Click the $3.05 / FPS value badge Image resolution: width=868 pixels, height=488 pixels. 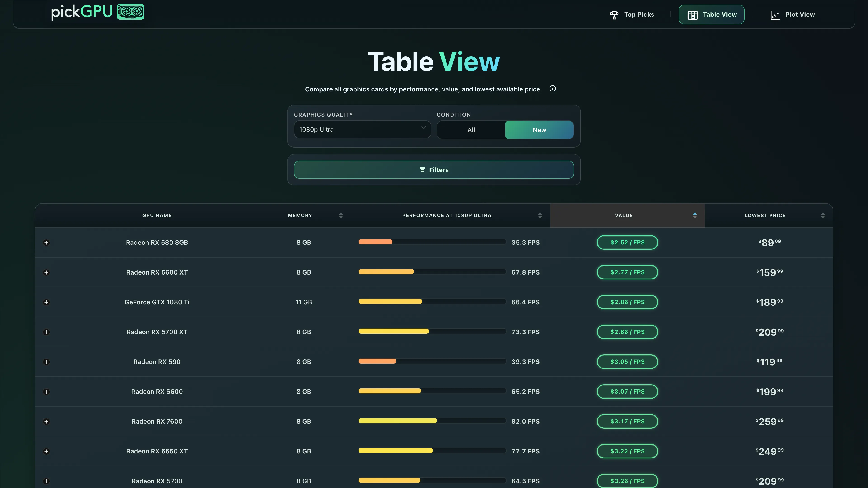[627, 362]
